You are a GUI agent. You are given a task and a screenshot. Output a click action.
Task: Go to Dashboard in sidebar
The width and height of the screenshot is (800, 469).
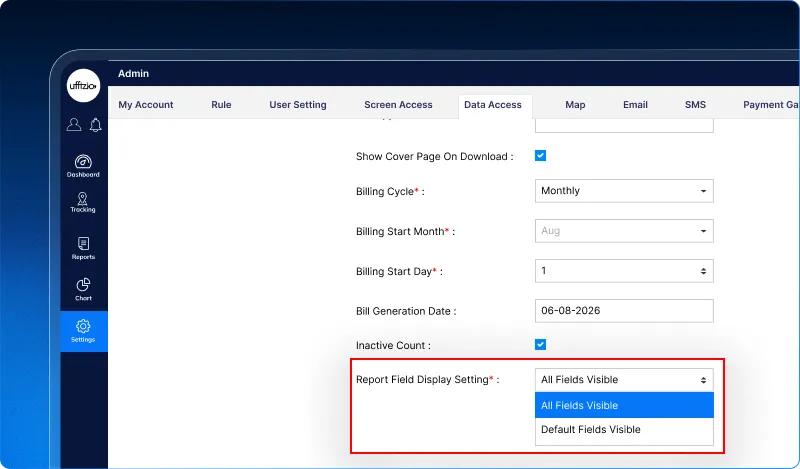(x=83, y=166)
